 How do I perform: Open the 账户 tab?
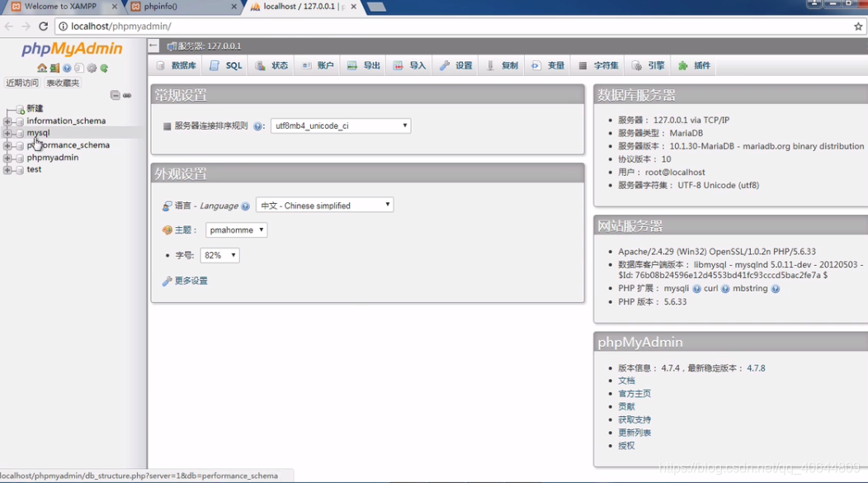coord(318,65)
